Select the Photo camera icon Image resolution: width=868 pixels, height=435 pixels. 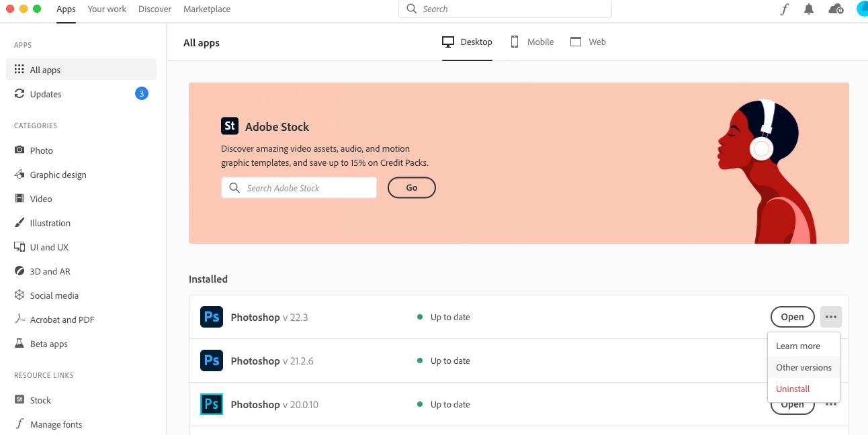coord(19,150)
